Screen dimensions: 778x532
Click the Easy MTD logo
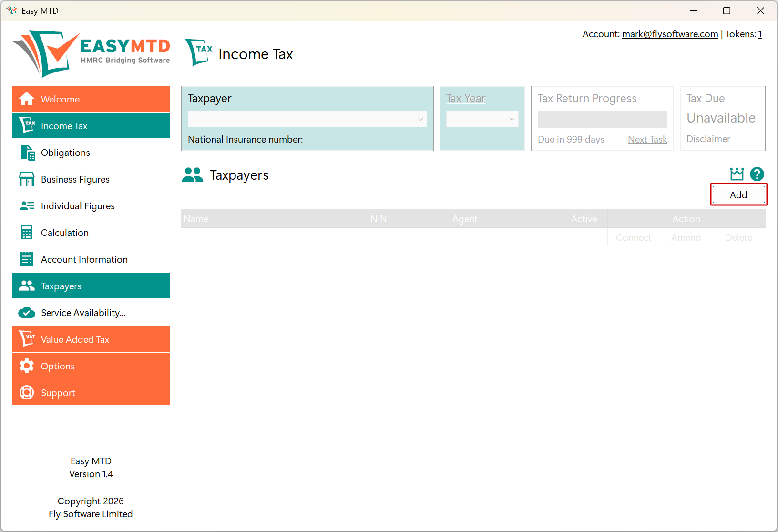[x=91, y=53]
